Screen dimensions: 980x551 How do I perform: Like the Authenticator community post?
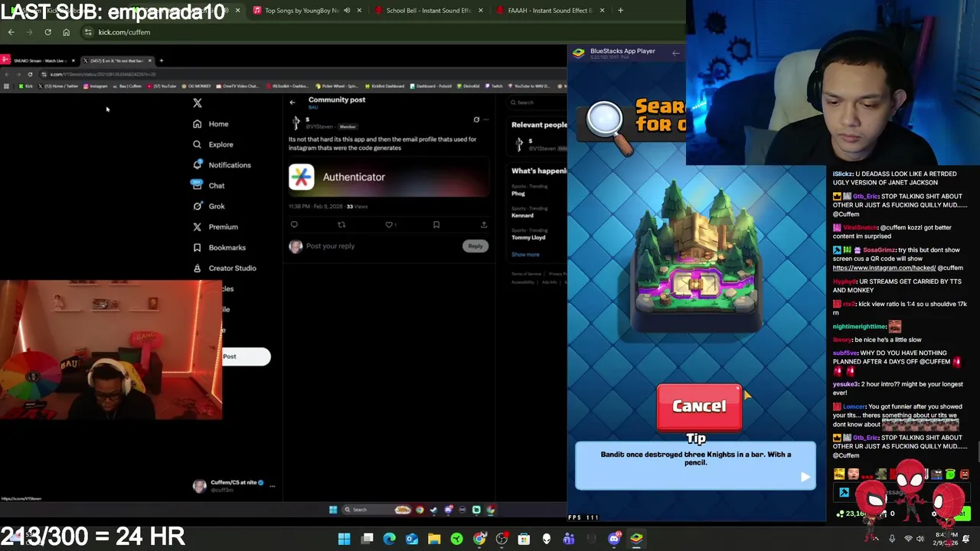(390, 225)
